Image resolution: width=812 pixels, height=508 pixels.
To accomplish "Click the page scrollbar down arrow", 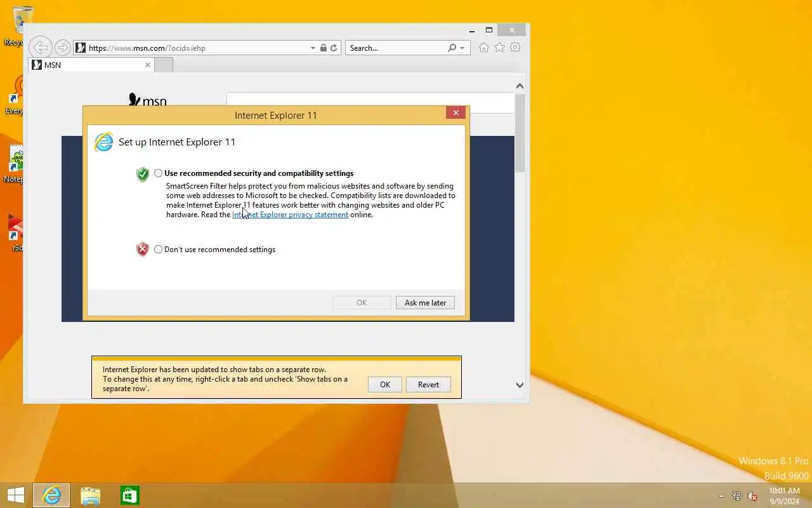I will click(x=520, y=385).
